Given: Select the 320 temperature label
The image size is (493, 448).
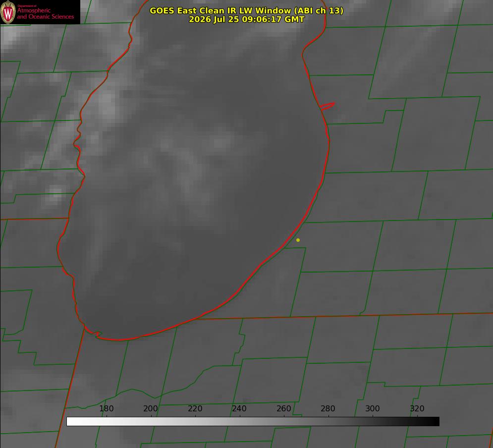Looking at the screenshot, I should tap(417, 408).
